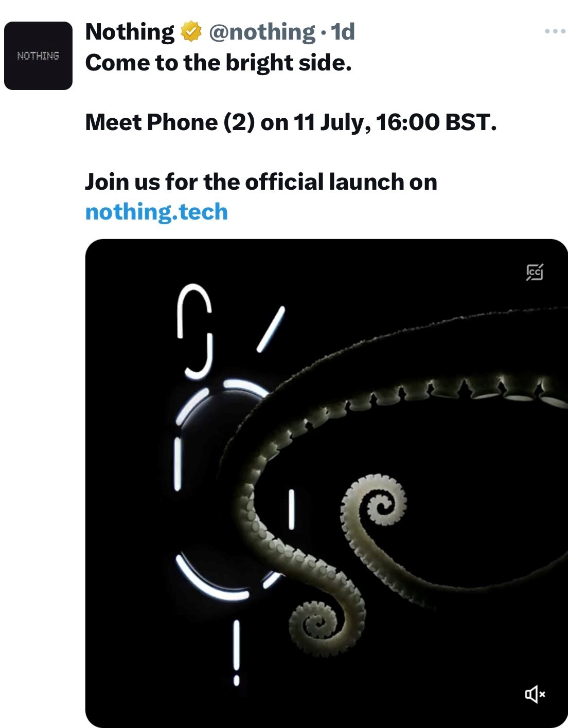Screen dimensions: 568x728
Task: Click the diagonal glyph light strip at top
Action: 271,329
